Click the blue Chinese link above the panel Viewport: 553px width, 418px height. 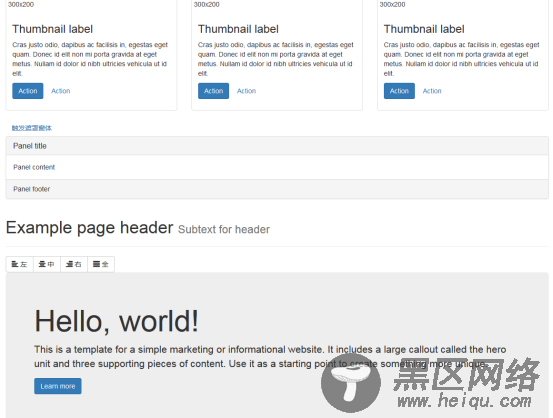[32, 128]
